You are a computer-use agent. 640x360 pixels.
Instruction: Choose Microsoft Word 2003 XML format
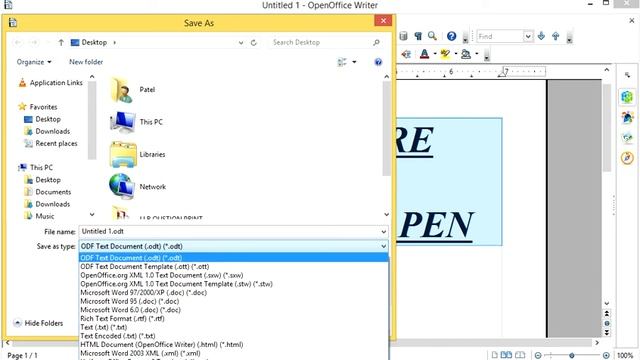click(x=234, y=353)
